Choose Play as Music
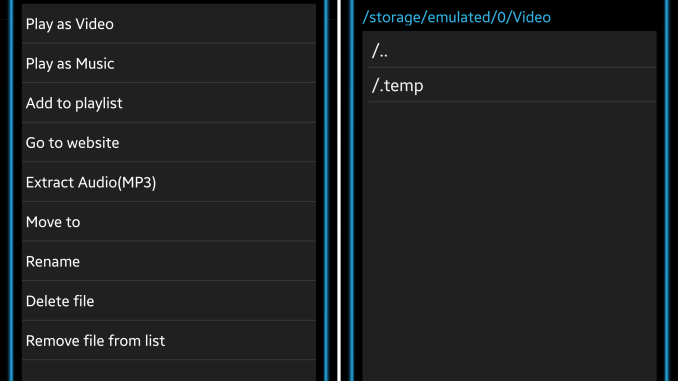The image size is (678, 381). tap(169, 63)
